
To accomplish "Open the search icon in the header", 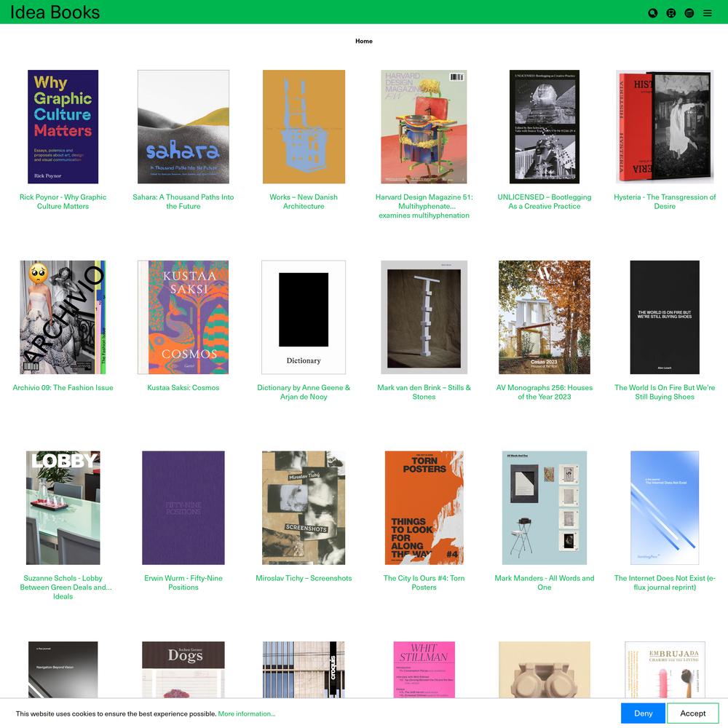I will pyautogui.click(x=653, y=13).
